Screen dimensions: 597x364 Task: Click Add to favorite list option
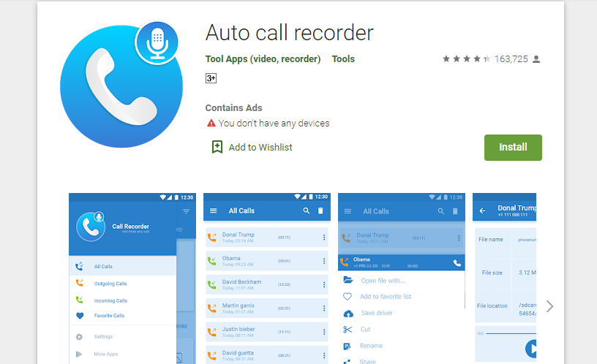click(x=386, y=296)
